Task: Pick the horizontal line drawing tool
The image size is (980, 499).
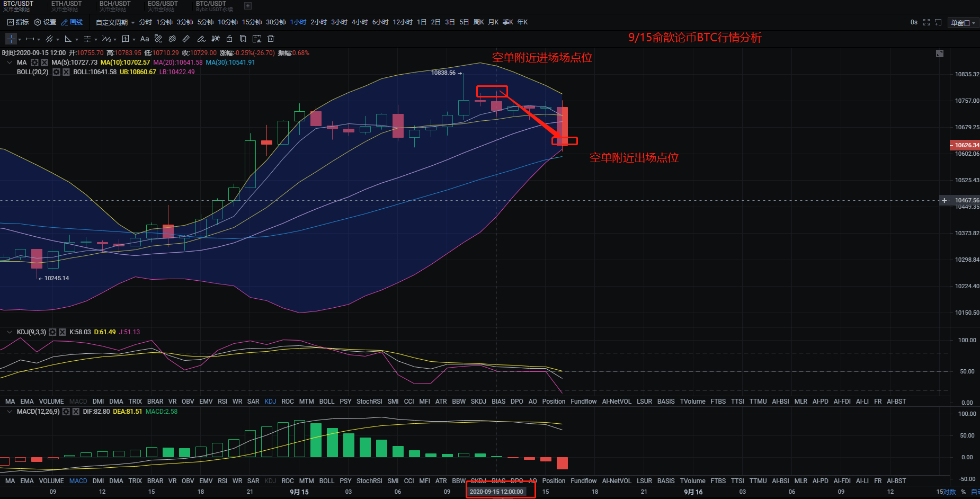Action: tap(30, 39)
